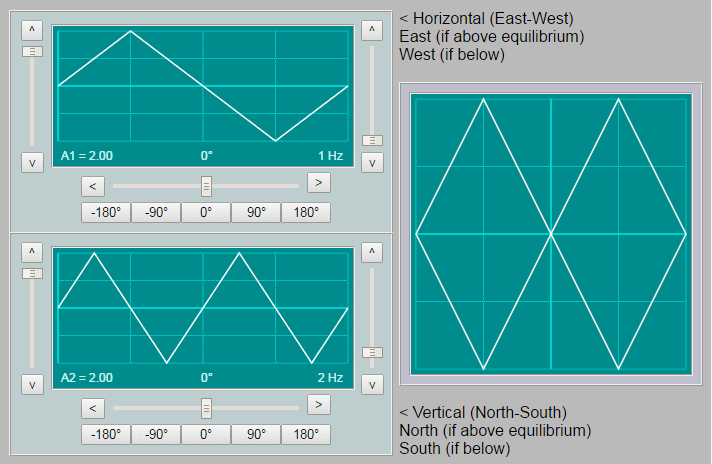Click the A1 amplitude slider handle
Screen dimensions: 712x464
coord(32,51)
